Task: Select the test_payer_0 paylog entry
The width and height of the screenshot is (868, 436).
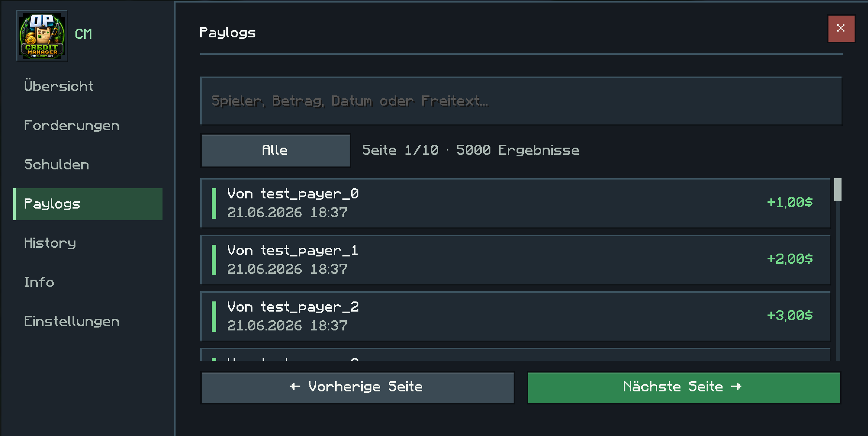Action: (515, 203)
